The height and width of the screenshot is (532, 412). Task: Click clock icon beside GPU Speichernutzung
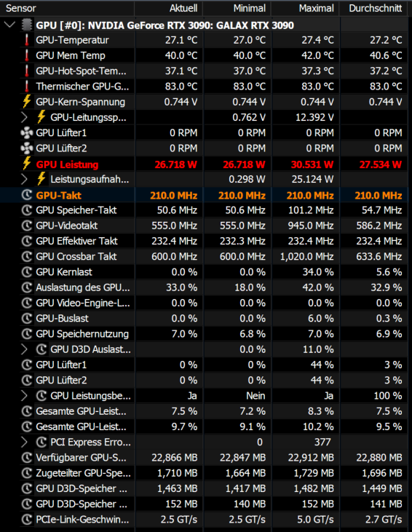click(27, 334)
